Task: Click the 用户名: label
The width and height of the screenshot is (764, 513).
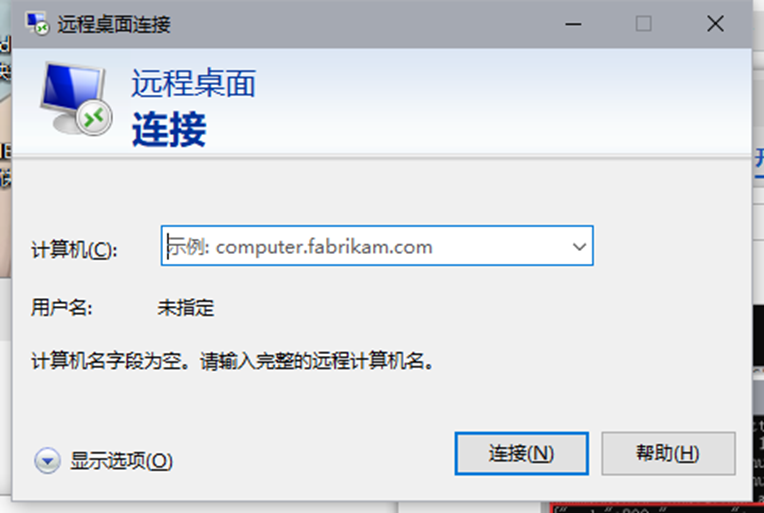Action: pyautogui.click(x=62, y=307)
